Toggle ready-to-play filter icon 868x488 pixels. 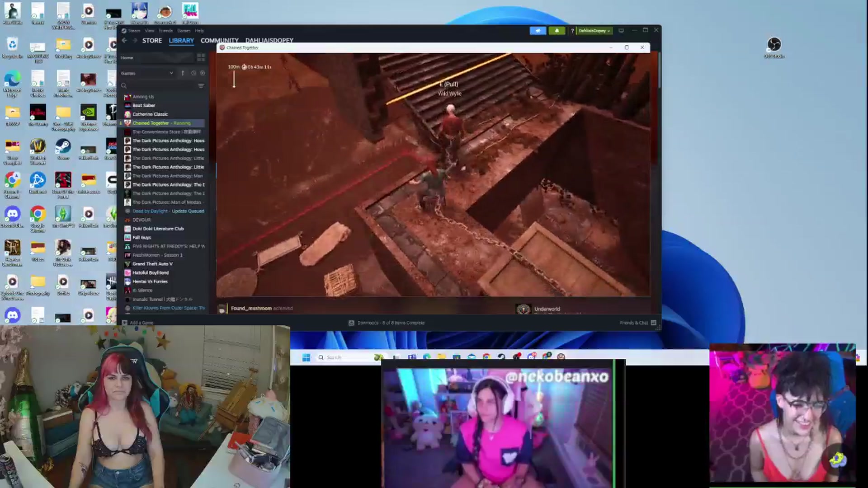(202, 73)
